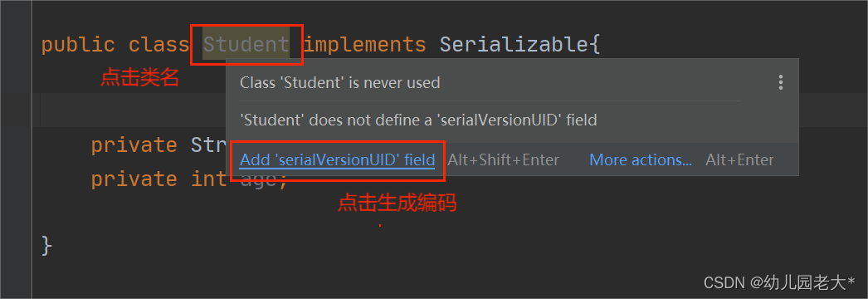Viewport: 868px width, 299px height.
Task: Click the class keyword
Action: coord(158,44)
